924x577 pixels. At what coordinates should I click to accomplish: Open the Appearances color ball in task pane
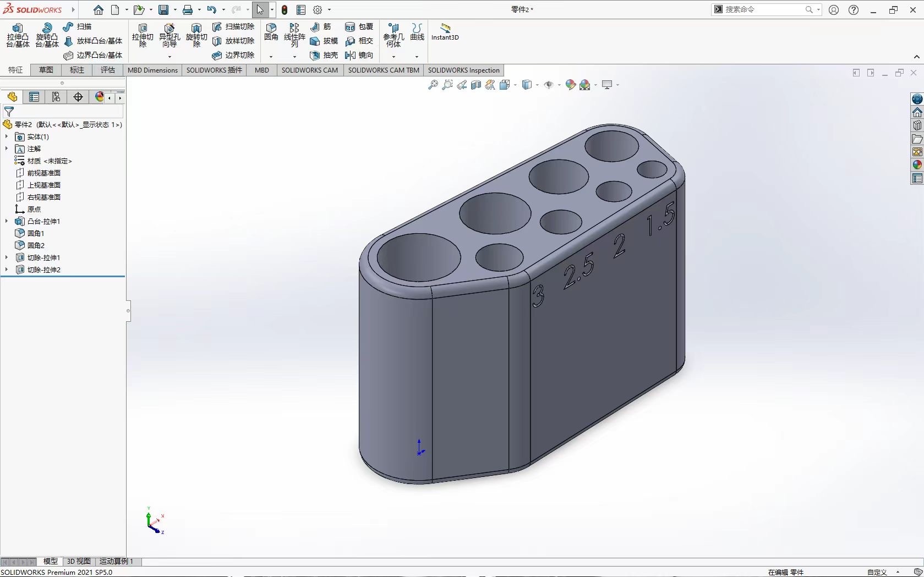pos(917,165)
